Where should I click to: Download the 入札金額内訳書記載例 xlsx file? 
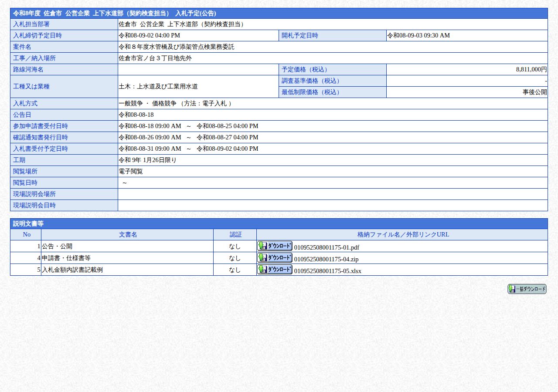point(275,269)
